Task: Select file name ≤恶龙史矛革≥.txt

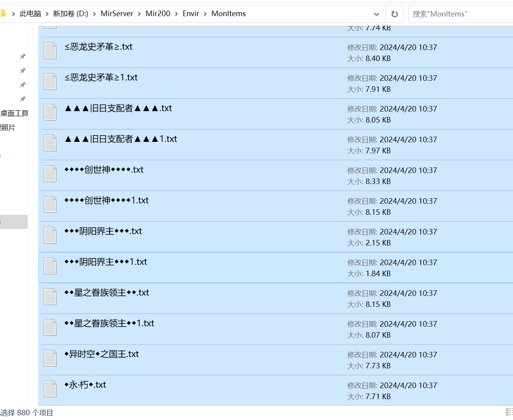Action: pos(99,47)
